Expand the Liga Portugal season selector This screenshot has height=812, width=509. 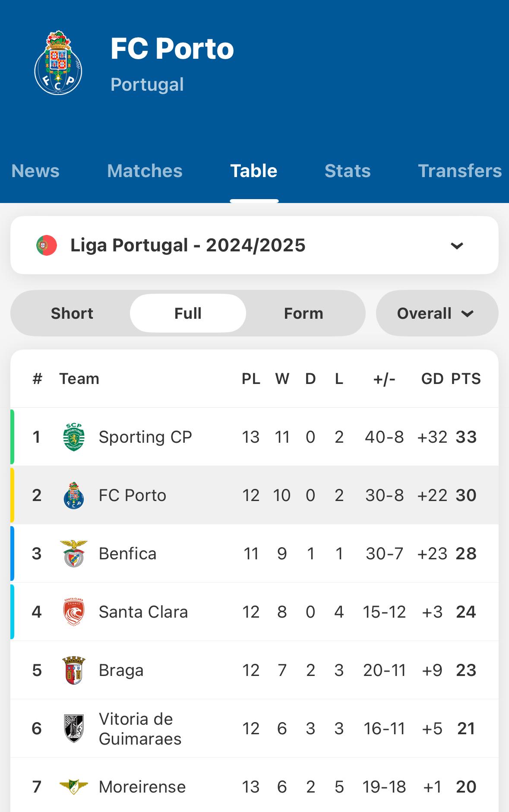coord(254,245)
